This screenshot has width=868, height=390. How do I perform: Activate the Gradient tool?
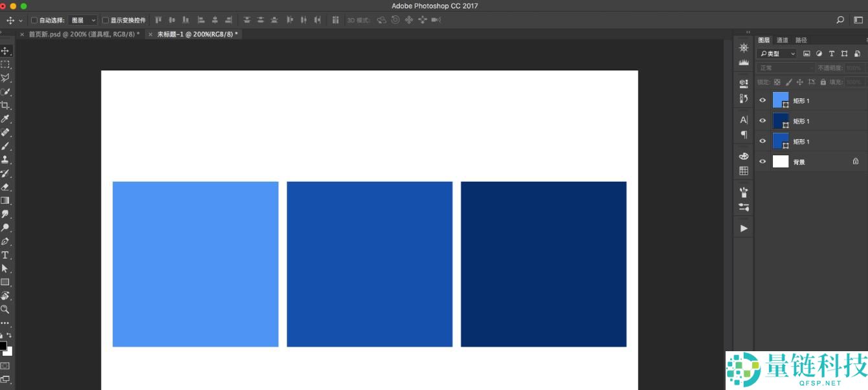pos(5,200)
